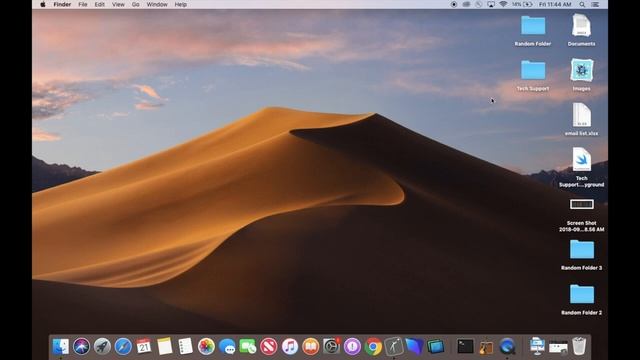The width and height of the screenshot is (640, 360).
Task: Open the Keynote podium icon in dock
Action: click(x=537, y=347)
